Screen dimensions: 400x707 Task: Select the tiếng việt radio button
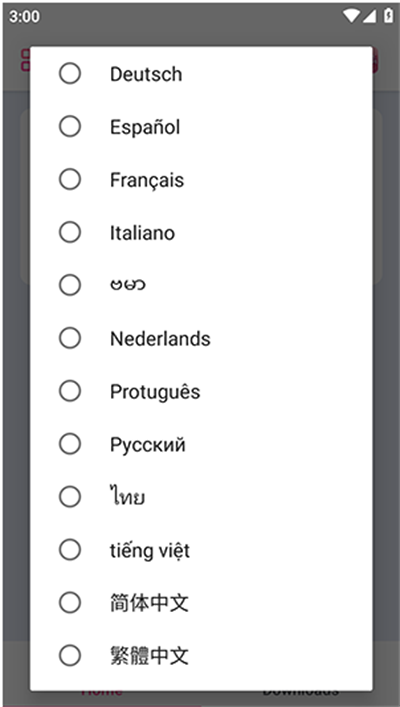pyautogui.click(x=70, y=550)
